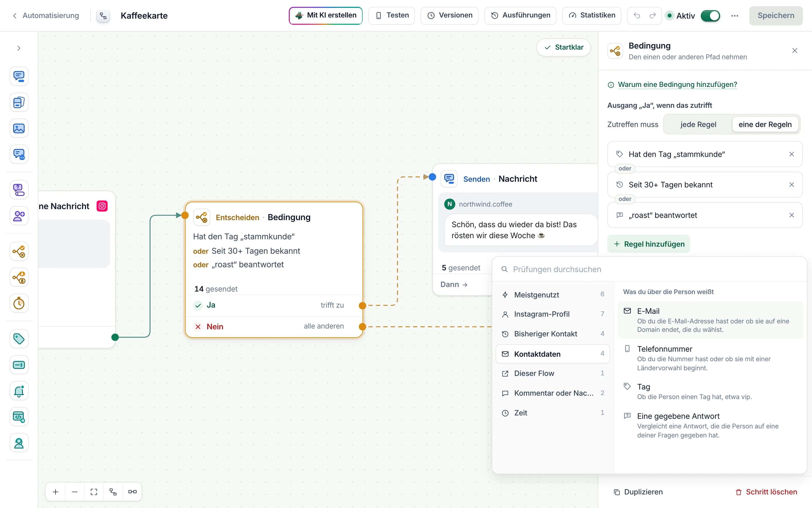The width and height of the screenshot is (812, 508).
Task: Select the A/B split icon in sidebar
Action: point(19,277)
